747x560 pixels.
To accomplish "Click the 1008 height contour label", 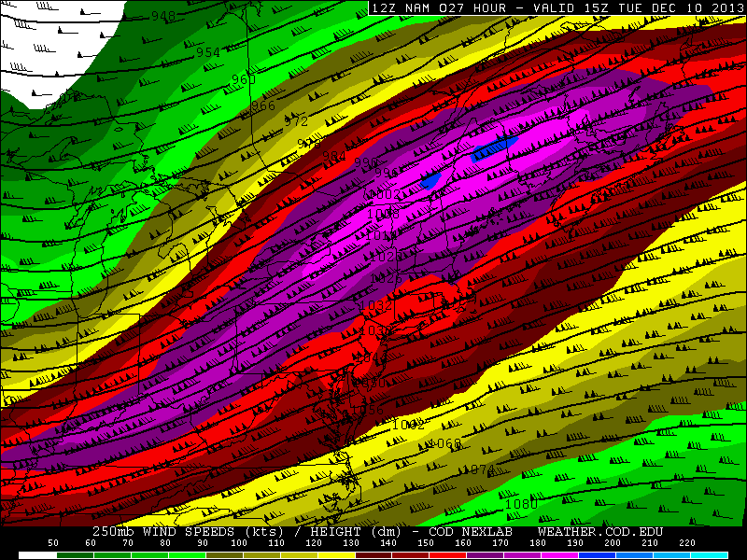I will 383,213.
